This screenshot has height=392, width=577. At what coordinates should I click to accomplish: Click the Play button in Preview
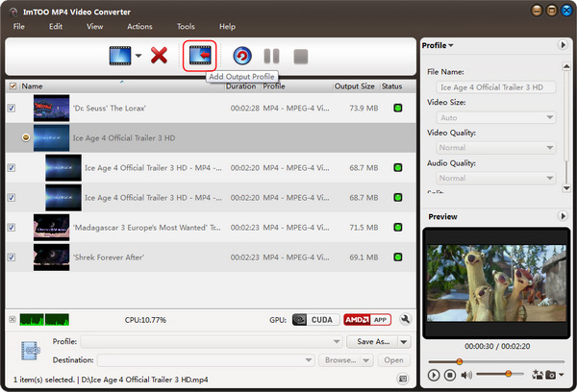[x=434, y=375]
